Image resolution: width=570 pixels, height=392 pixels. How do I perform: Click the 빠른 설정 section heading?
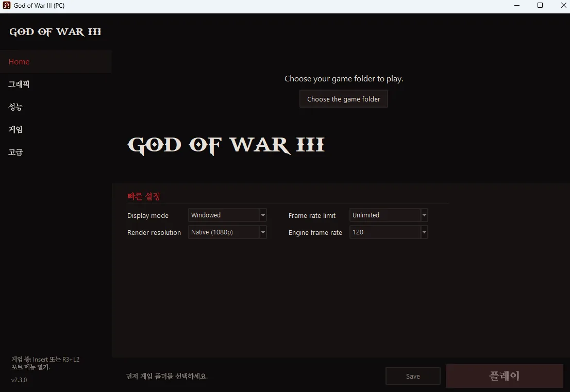pyautogui.click(x=144, y=197)
